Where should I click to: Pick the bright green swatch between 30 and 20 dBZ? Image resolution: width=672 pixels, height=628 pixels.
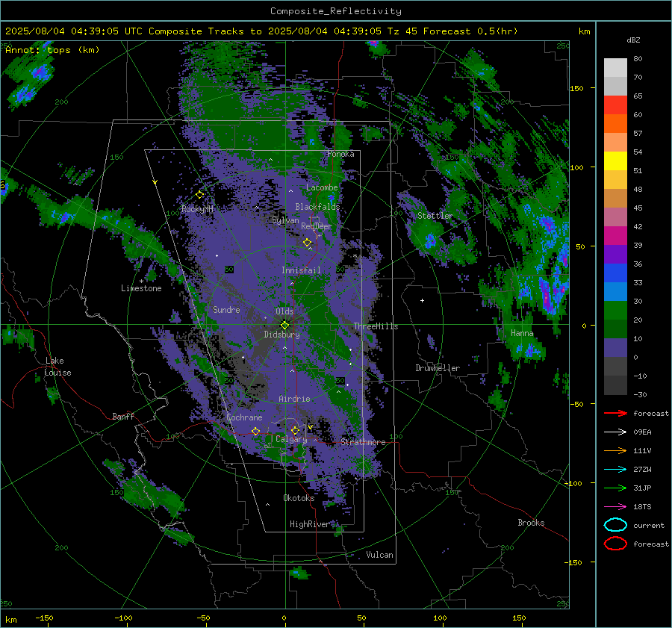click(x=615, y=311)
